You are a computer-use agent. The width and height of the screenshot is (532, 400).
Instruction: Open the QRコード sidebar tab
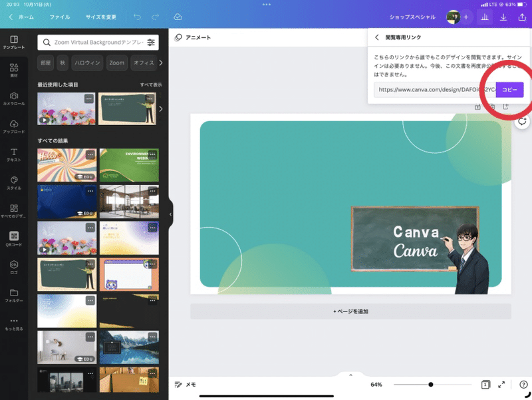pyautogui.click(x=14, y=239)
